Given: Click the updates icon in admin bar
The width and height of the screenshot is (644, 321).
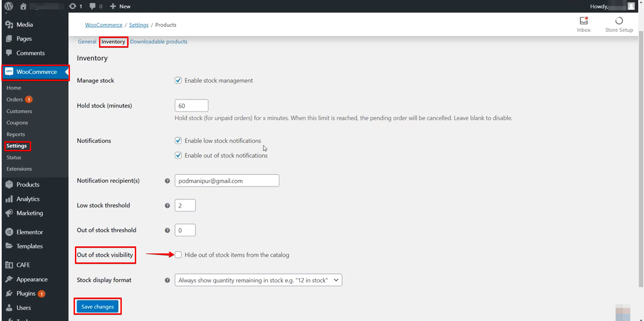Looking at the screenshot, I should (x=73, y=6).
